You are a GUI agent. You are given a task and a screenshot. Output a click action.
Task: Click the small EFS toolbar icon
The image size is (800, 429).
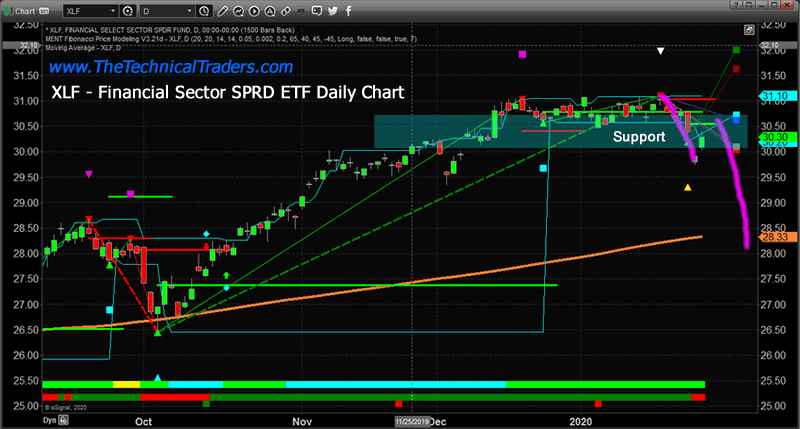coord(302,10)
